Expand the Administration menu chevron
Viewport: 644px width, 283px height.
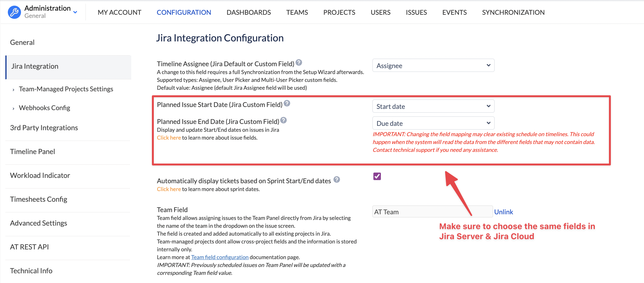click(x=75, y=12)
